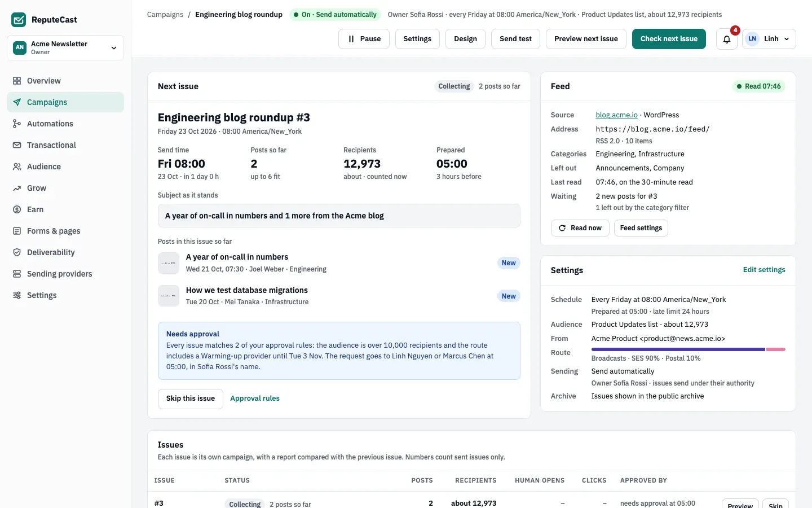812x508 pixels.
Task: Click Send test
Action: click(x=515, y=39)
